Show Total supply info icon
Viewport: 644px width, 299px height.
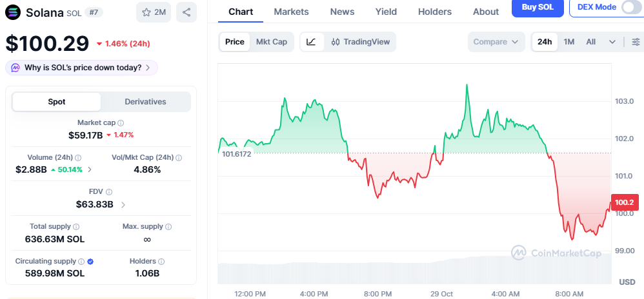(x=76, y=227)
